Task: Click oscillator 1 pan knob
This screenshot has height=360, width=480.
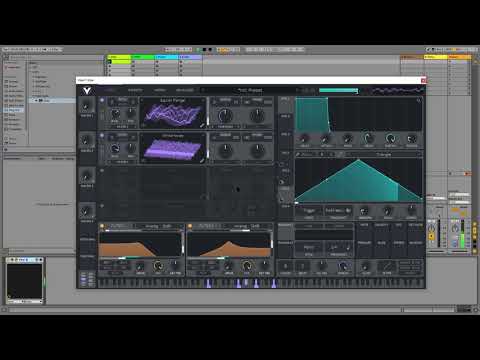Action: (131, 113)
